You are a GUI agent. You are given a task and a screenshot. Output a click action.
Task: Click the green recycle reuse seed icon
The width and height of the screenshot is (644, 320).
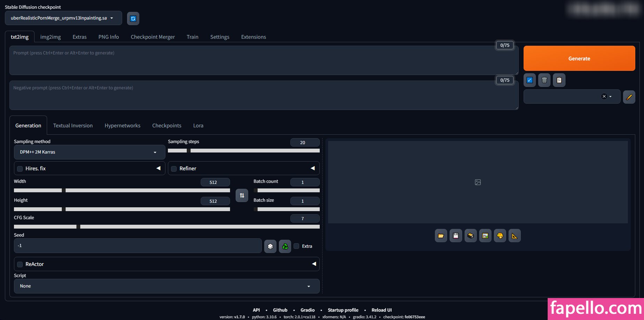(285, 246)
